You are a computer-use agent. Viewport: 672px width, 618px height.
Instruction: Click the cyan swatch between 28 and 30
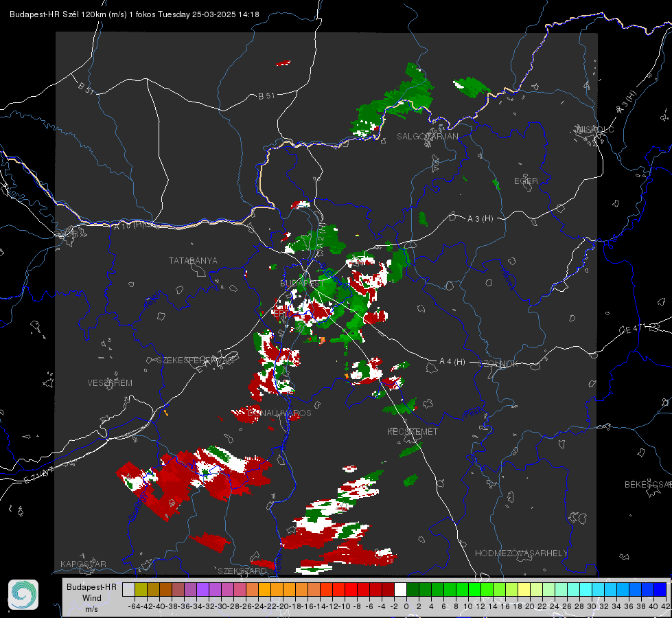[x=586, y=589]
